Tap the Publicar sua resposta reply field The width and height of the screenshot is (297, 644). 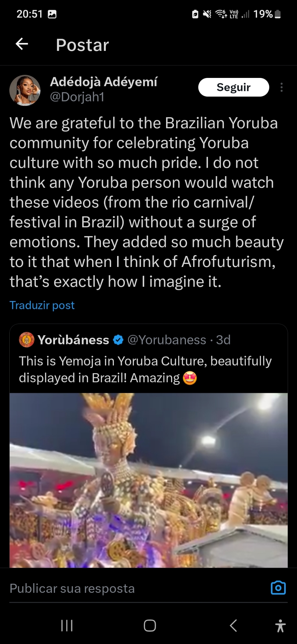click(x=129, y=588)
